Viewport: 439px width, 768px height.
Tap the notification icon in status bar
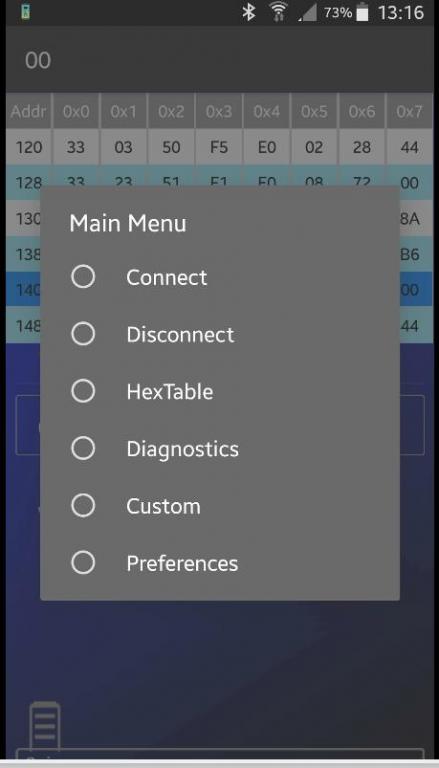(x=25, y=12)
